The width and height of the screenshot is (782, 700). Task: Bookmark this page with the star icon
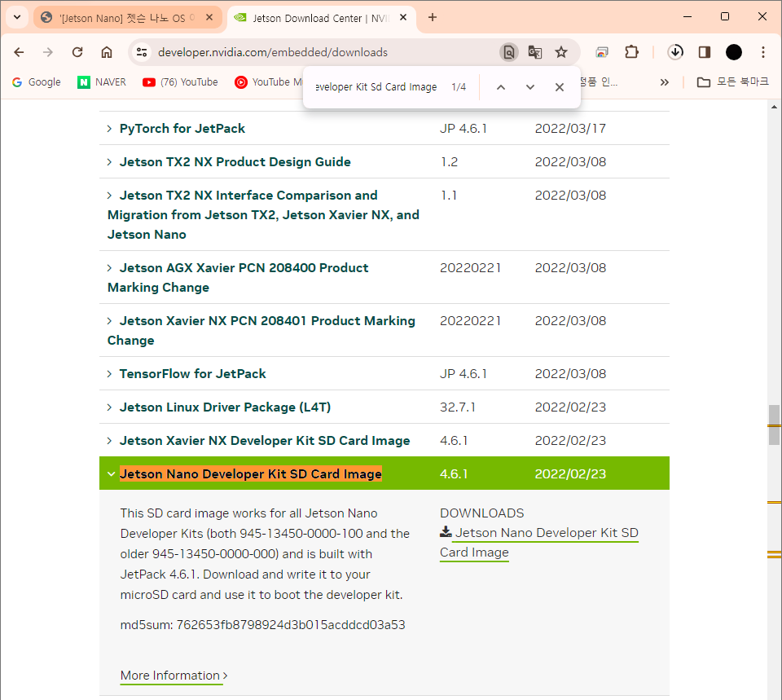pyautogui.click(x=561, y=52)
